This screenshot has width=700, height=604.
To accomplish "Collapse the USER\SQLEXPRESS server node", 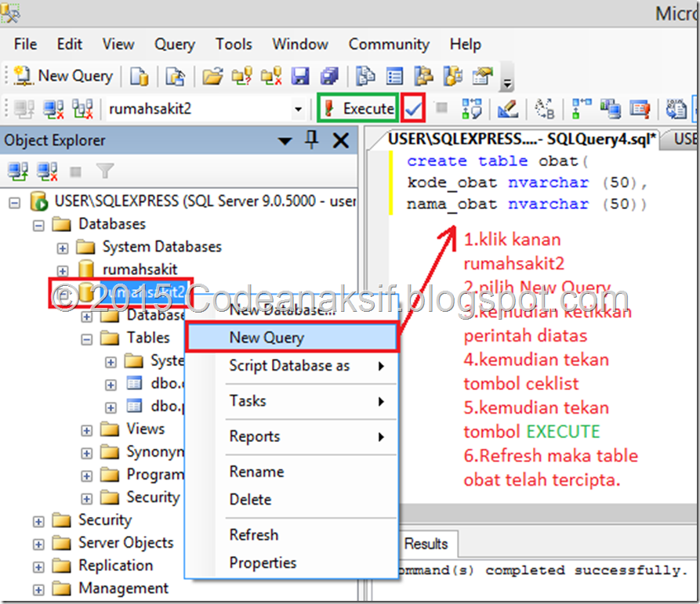I will click(x=15, y=204).
